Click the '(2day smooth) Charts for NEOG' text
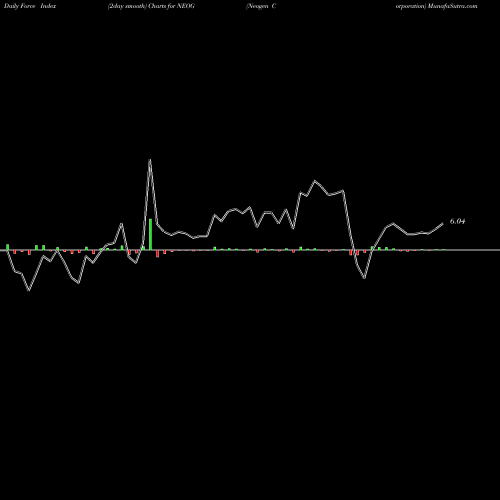Image resolution: width=500 pixels, height=500 pixels. pos(151,6)
